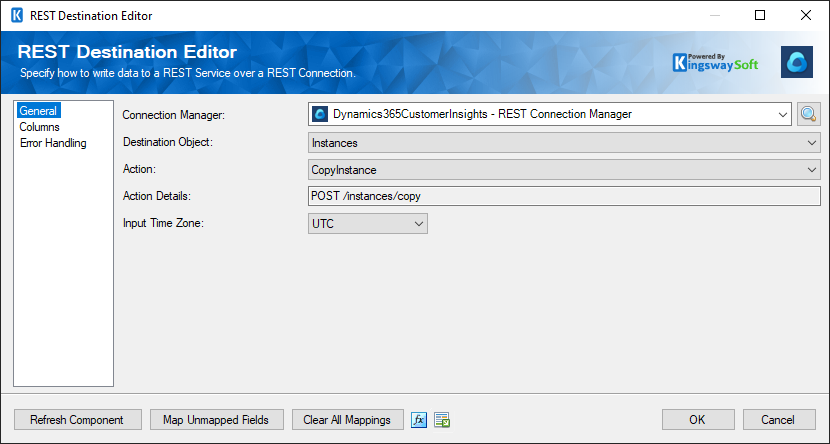This screenshot has width=830, height=444.
Task: Click the Action Details text field
Action: pyautogui.click(x=564, y=196)
